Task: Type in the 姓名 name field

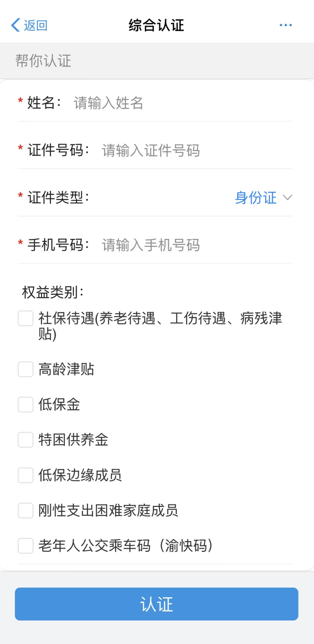Action: 179,103
